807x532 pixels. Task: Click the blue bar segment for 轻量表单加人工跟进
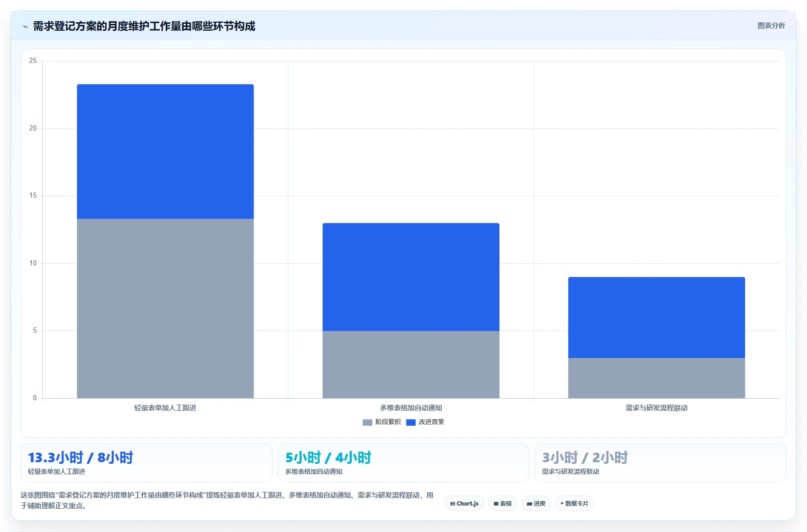165,151
